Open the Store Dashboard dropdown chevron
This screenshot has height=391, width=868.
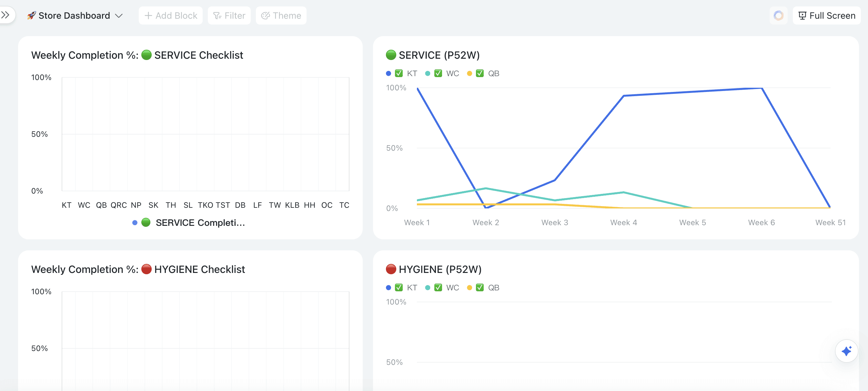(119, 16)
